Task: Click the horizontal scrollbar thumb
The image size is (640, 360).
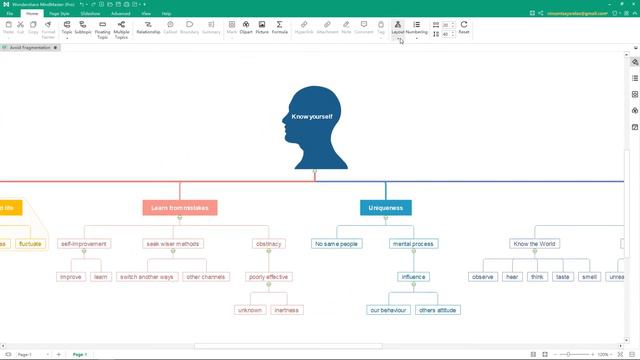Action: point(288,346)
